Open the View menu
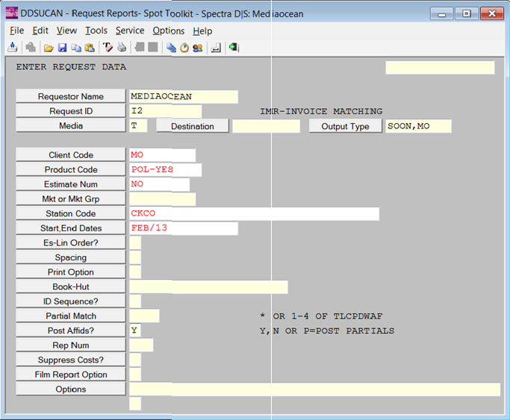This screenshot has height=420, width=510. 66,31
